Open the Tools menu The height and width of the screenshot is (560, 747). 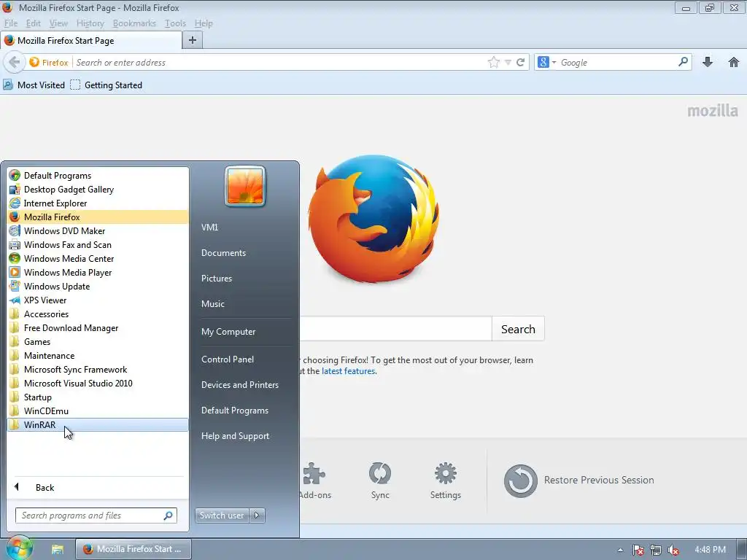[175, 23]
